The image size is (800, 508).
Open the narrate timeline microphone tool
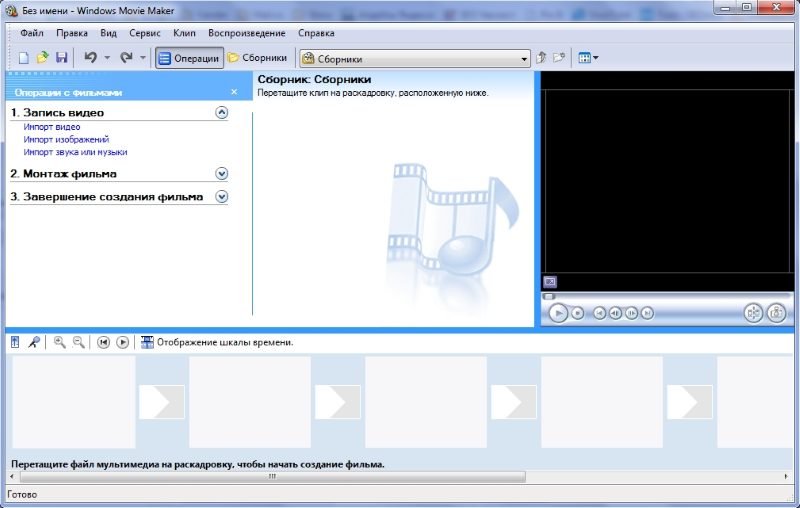tap(34, 342)
